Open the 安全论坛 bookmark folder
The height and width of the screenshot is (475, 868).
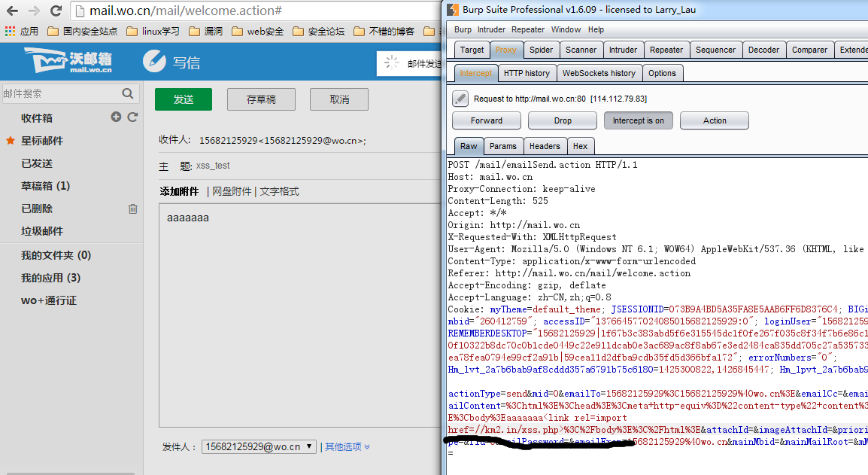pyautogui.click(x=319, y=31)
